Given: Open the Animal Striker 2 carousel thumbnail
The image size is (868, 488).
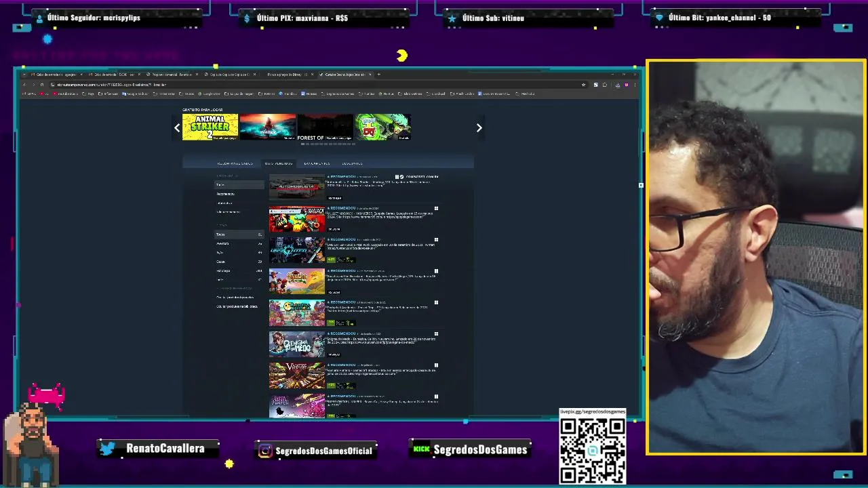Looking at the screenshot, I should tap(210, 127).
